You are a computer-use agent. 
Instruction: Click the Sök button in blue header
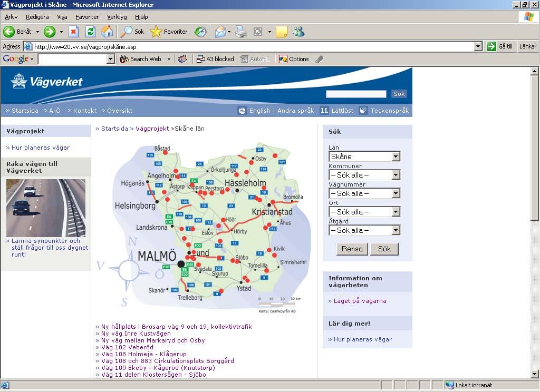(x=399, y=94)
